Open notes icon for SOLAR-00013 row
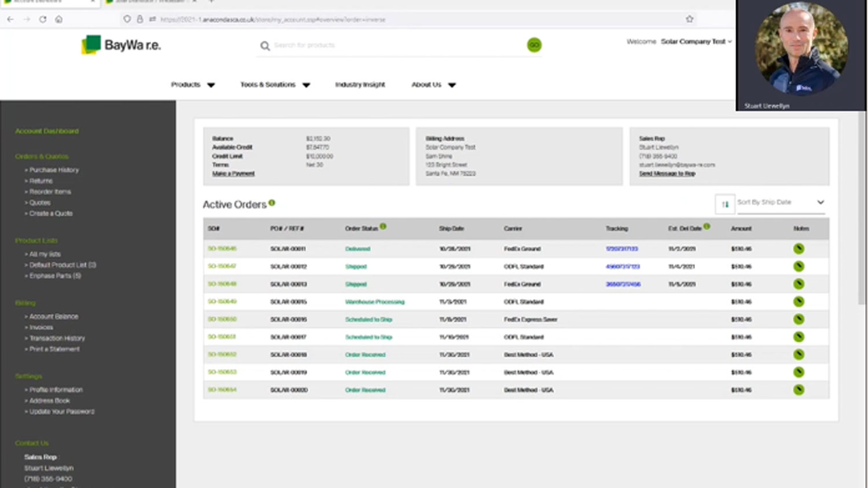 point(799,284)
